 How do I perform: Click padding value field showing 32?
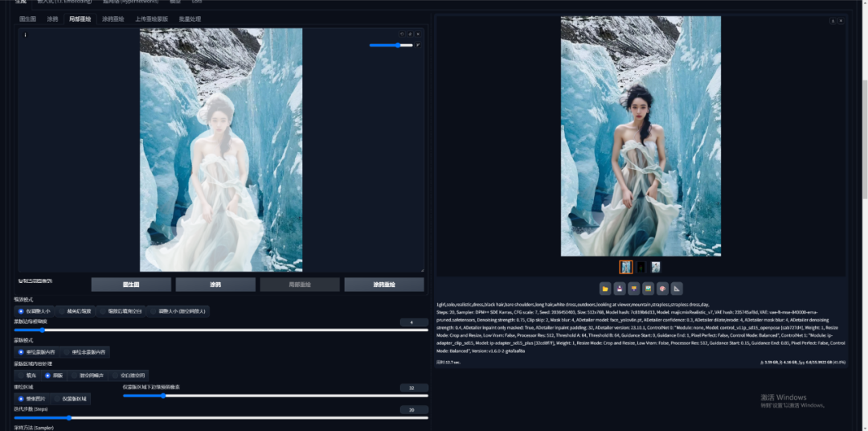[x=414, y=388]
